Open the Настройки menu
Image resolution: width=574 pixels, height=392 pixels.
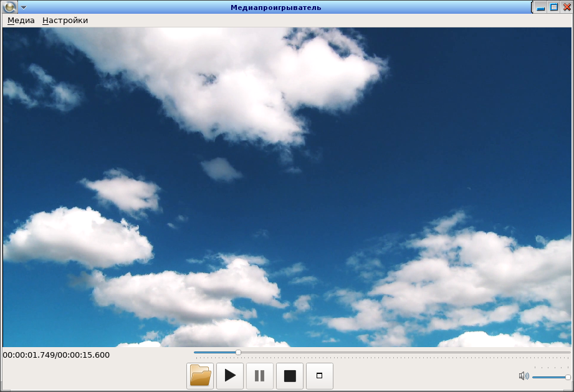click(x=65, y=20)
